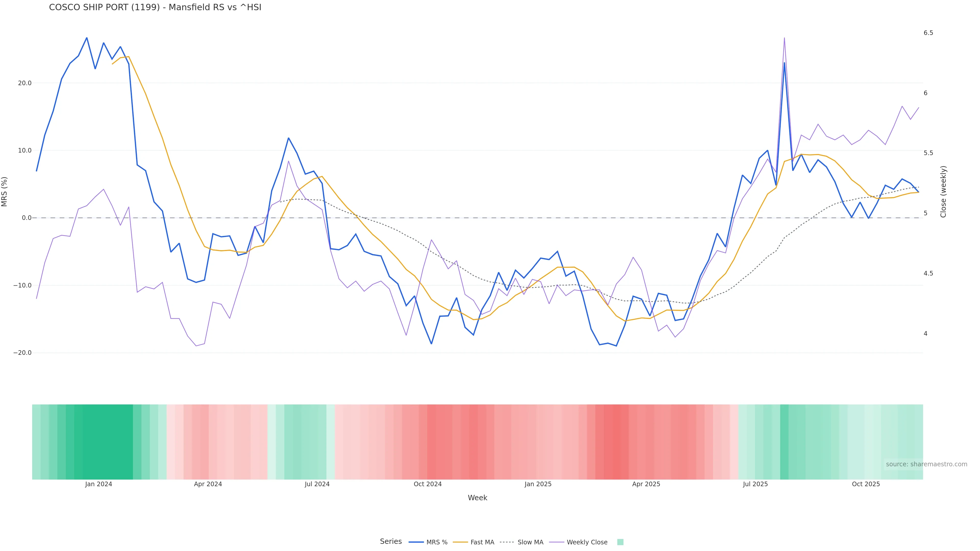Select the Jul 2024 week tick label
This screenshot has width=980, height=551.
(317, 484)
